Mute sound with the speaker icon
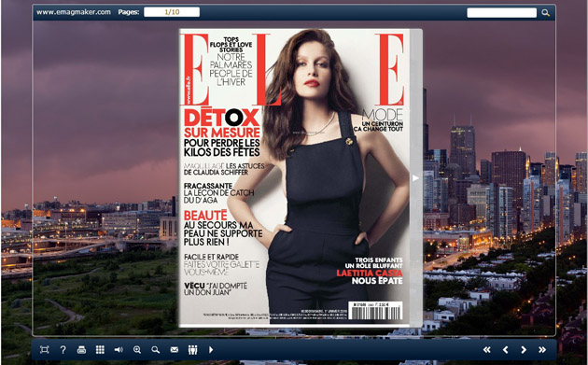Image resolution: width=588 pixels, height=365 pixels. coord(119,350)
